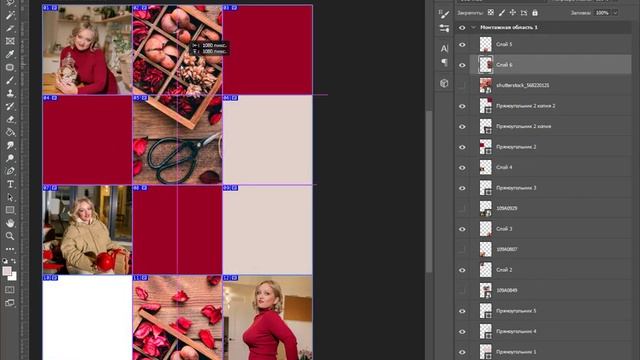This screenshot has height=360, width=640.
Task: Collapse the Монтажная область 1 group
Action: pyautogui.click(x=473, y=27)
